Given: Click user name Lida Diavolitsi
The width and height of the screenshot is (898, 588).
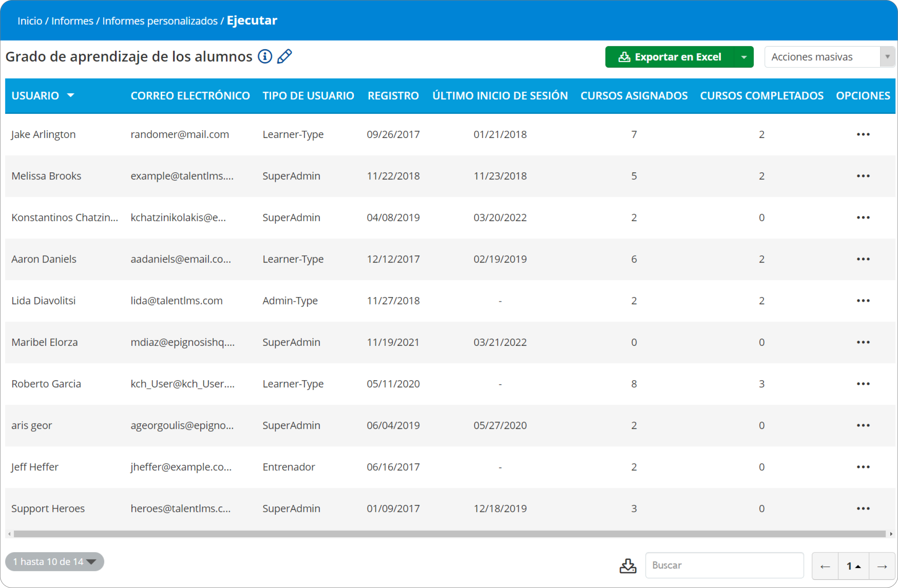Looking at the screenshot, I should (x=43, y=301).
